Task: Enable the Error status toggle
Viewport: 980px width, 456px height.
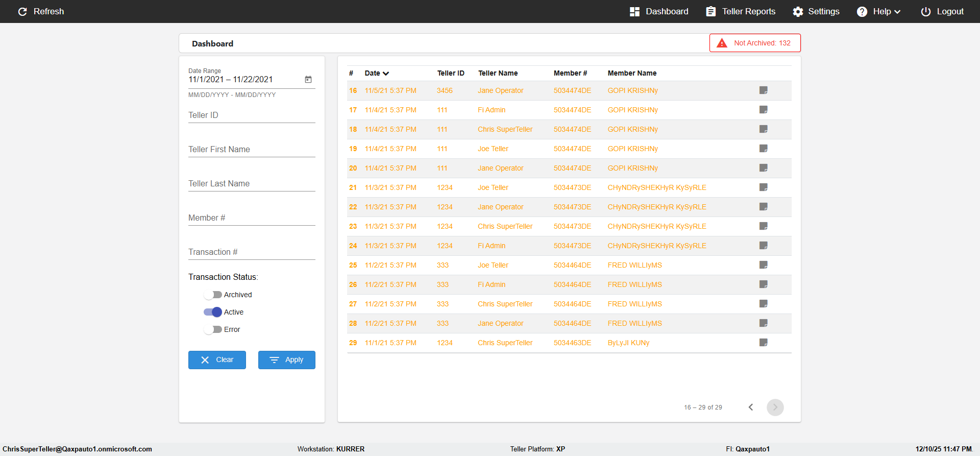Action: coord(213,329)
